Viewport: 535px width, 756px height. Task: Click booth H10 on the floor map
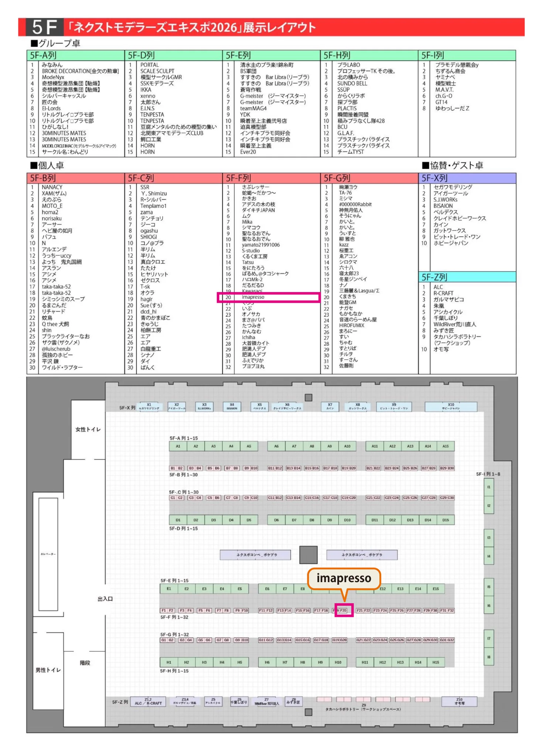(338, 663)
